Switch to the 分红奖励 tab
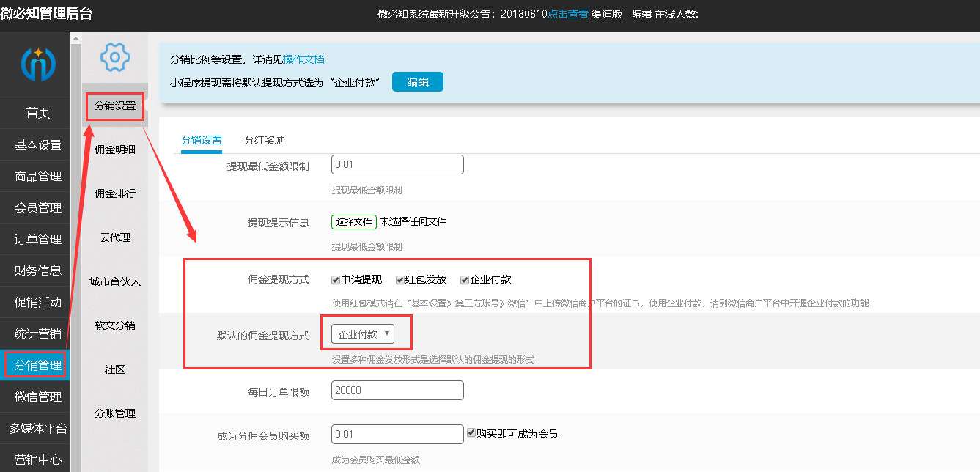This screenshot has width=980, height=472. [x=265, y=140]
